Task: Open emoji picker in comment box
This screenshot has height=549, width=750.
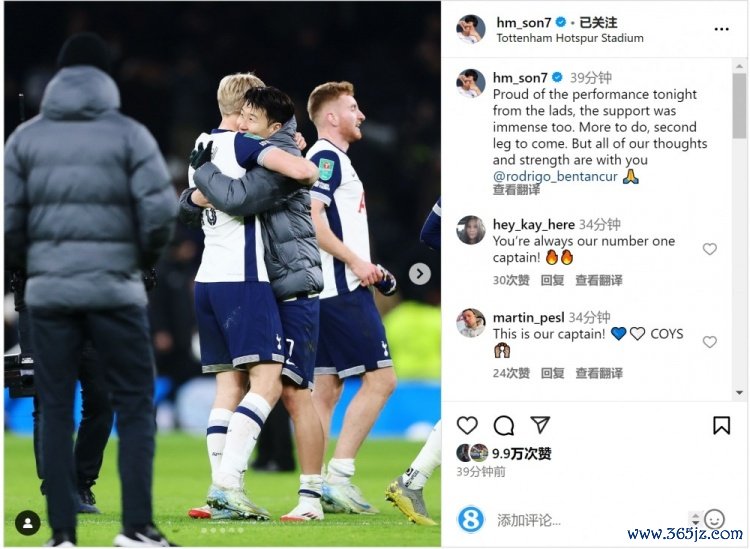Action: [714, 519]
